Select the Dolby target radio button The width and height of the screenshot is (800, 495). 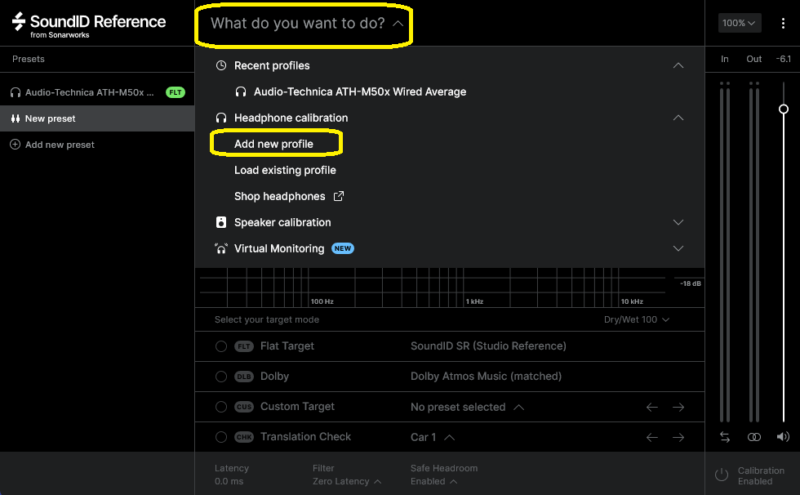221,377
